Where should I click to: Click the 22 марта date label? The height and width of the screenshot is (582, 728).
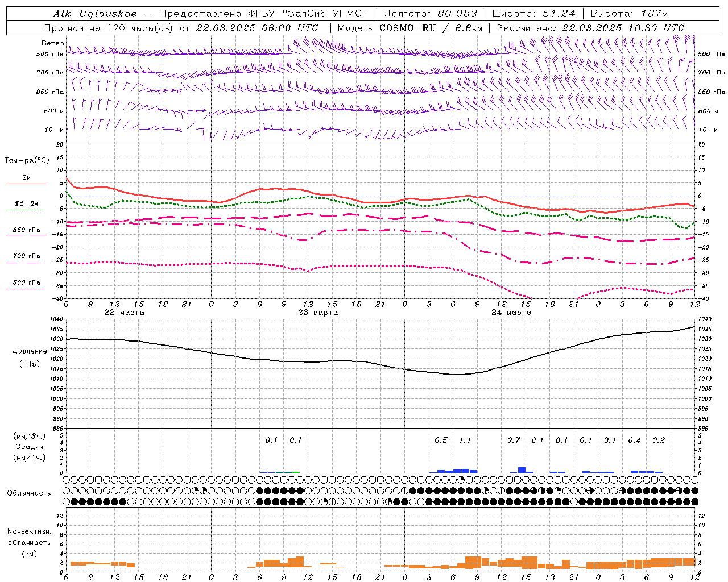pos(125,313)
